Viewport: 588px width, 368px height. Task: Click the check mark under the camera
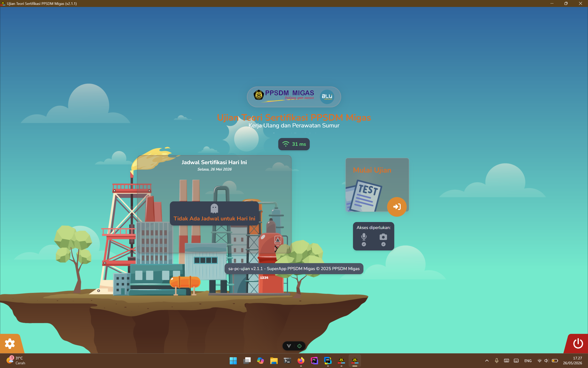(x=383, y=244)
